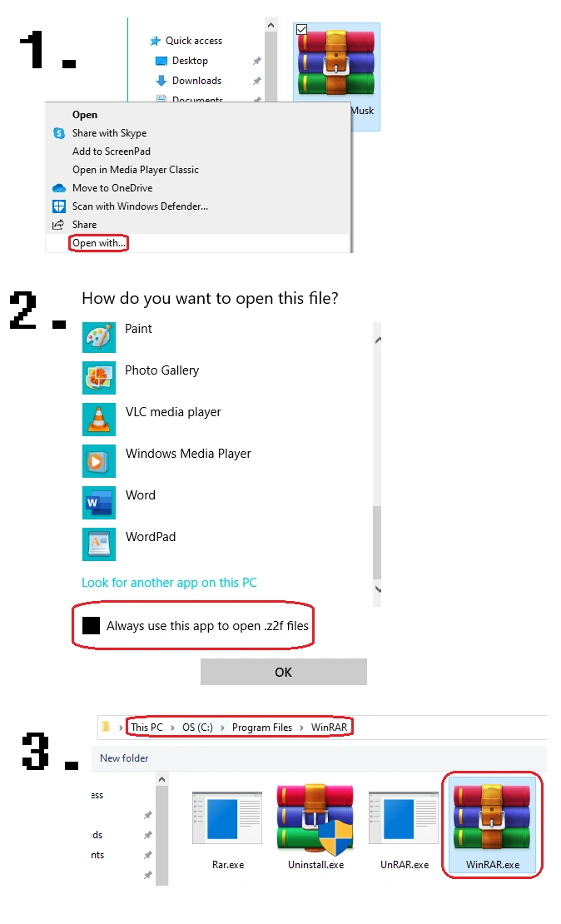This screenshot has height=924, width=561.
Task: Expand the This PC breadcrumb chevron
Action: (x=172, y=728)
